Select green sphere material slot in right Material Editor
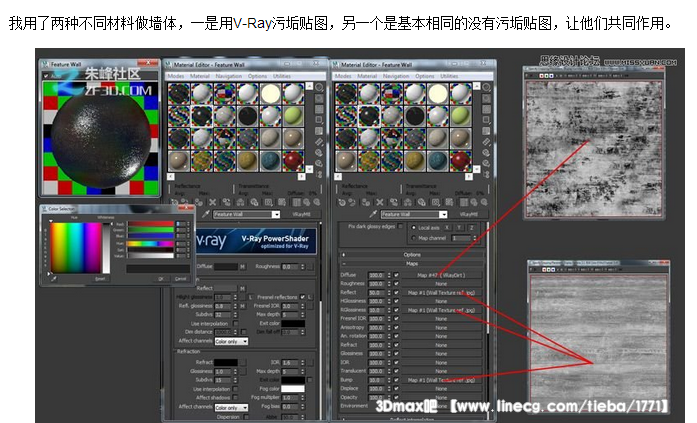Screen dimensions: 697x423 pyautogui.click(x=460, y=116)
